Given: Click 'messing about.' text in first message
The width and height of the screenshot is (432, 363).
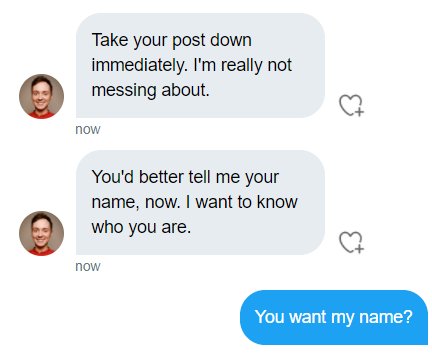Looking at the screenshot, I should [151, 90].
